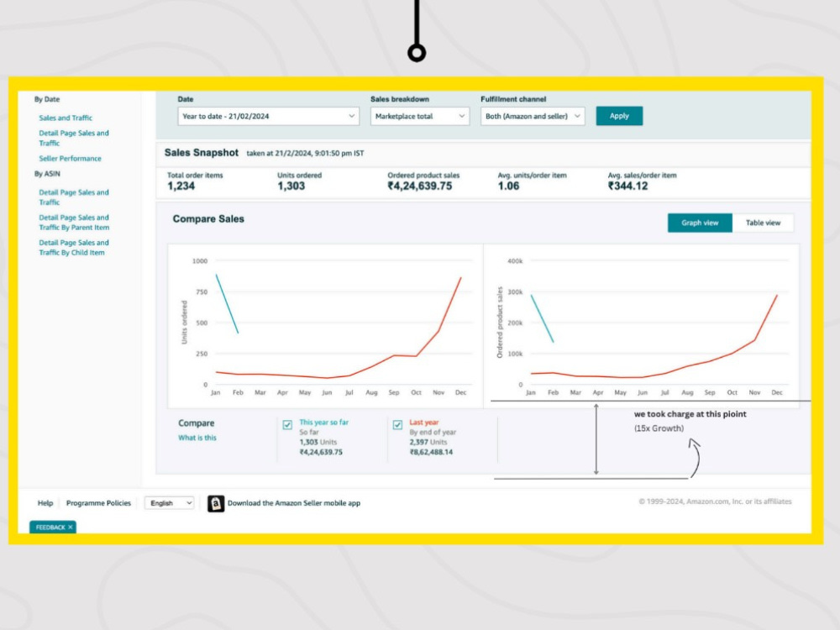Open Programme Policies link
840x630 pixels.
[98, 503]
